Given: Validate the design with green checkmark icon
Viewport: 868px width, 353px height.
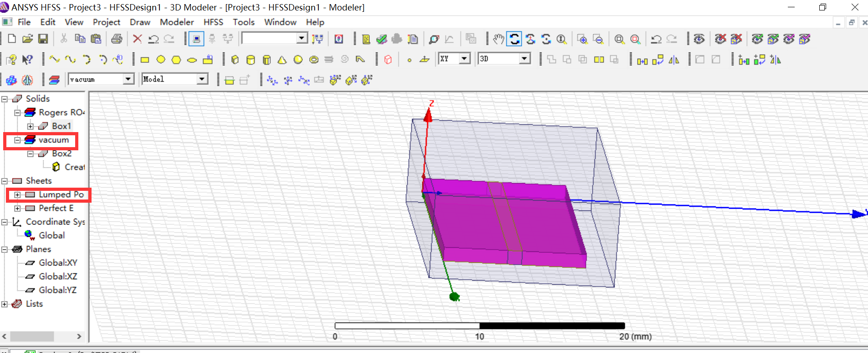Looking at the screenshot, I should tap(382, 39).
